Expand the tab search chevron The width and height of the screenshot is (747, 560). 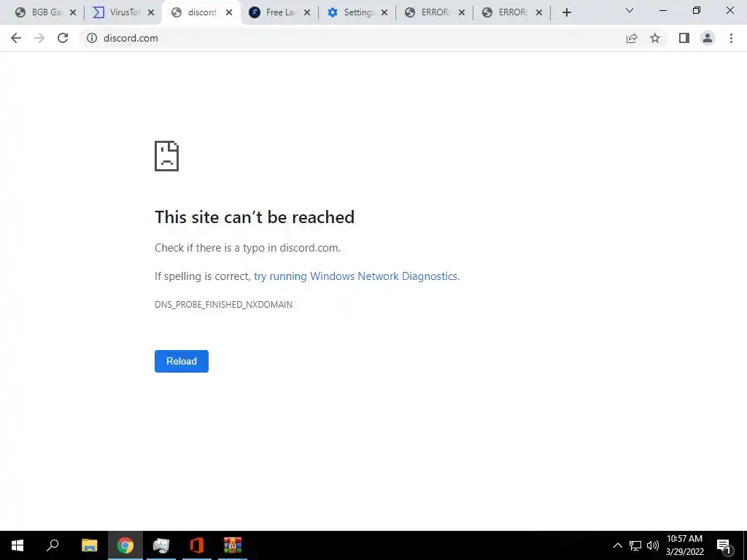[x=630, y=10]
